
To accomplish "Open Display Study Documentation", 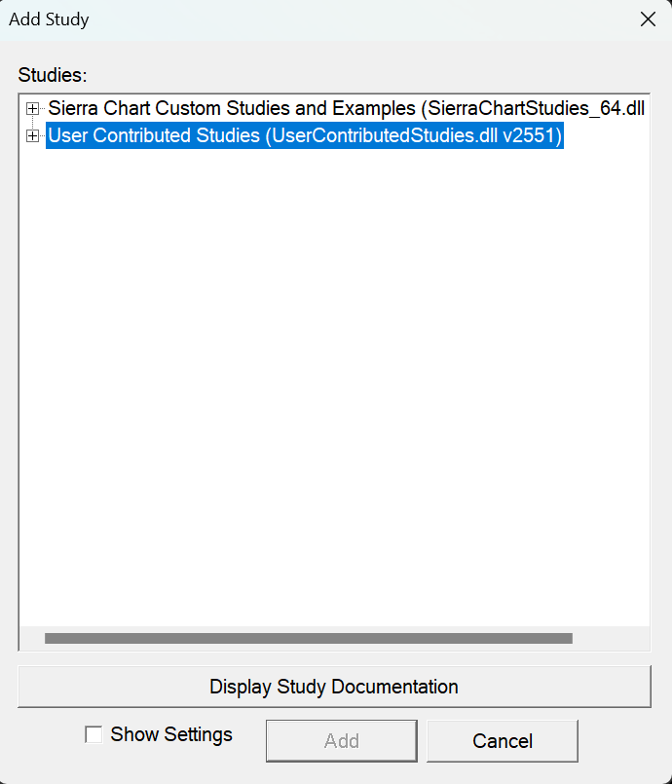I will (334, 687).
